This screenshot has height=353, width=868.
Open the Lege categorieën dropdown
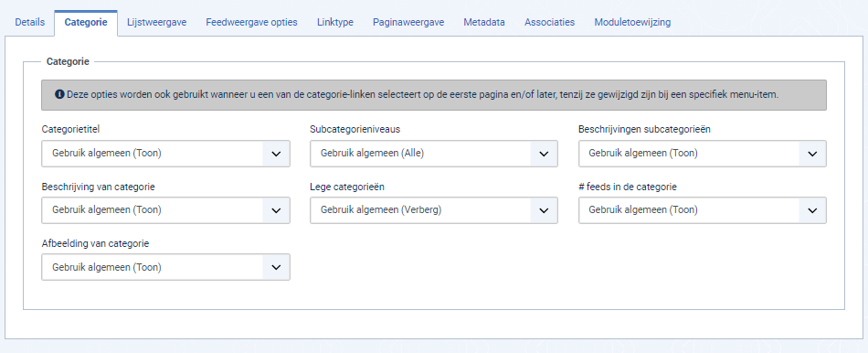(x=434, y=210)
